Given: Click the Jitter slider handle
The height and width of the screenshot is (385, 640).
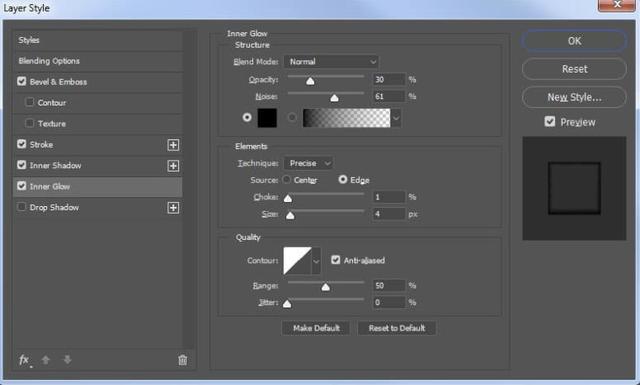Looking at the screenshot, I should tap(287, 303).
